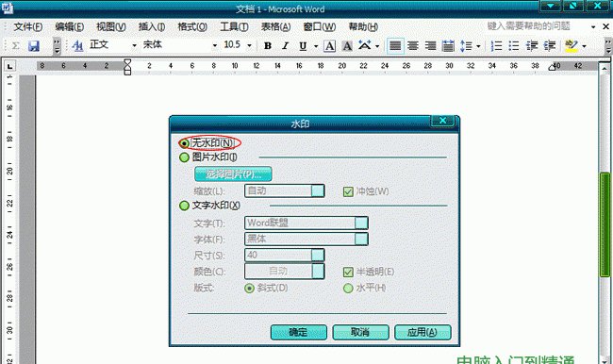The width and height of the screenshot is (613, 364).
Task: Choose the Horizontal layout option
Action: [348, 289]
